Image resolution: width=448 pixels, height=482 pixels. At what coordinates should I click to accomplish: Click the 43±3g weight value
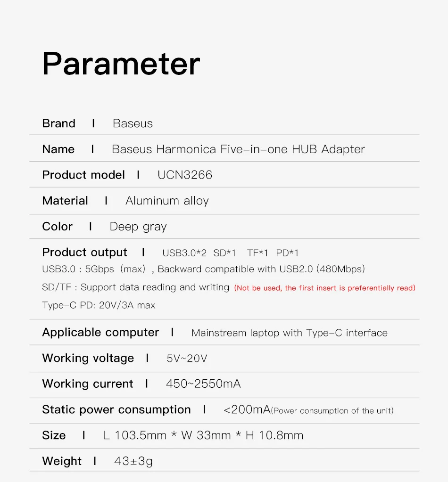pos(133,461)
